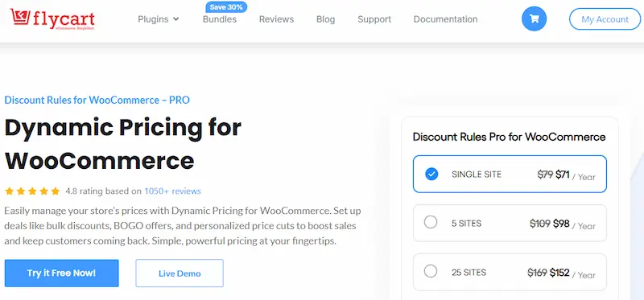Click the struck-through $169 price

click(537, 272)
